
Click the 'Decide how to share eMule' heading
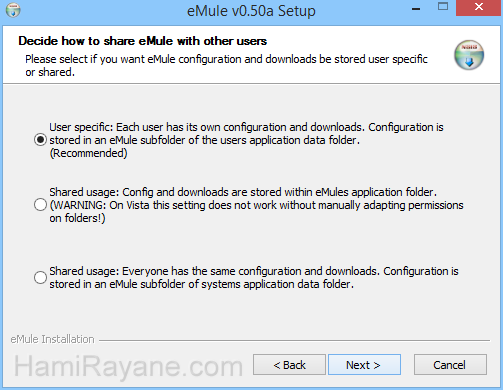click(142, 41)
